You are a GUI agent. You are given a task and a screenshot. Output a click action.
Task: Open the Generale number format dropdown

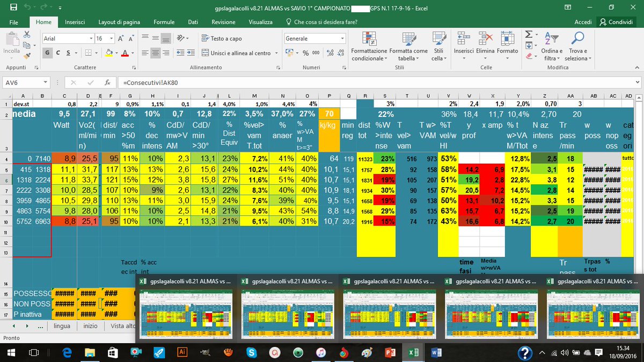343,39
